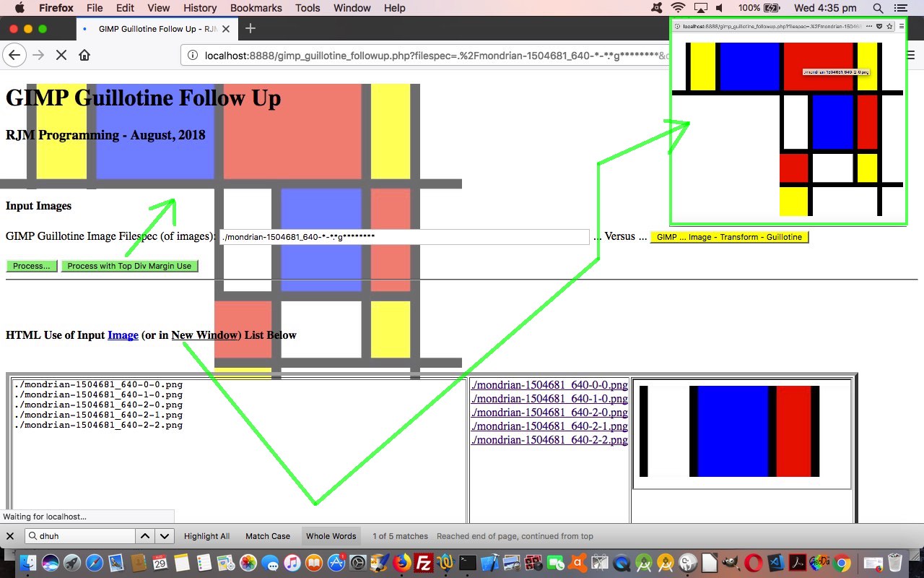
Task: Close the find bar
Action: tap(10, 536)
